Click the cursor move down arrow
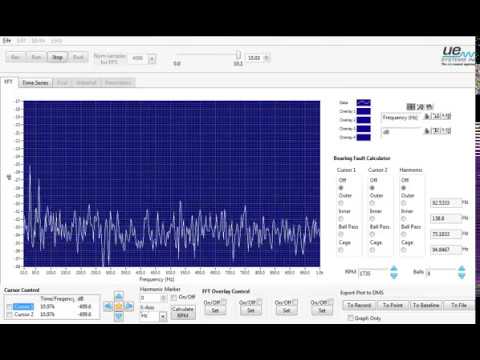480x360 pixels. pyautogui.click(x=119, y=317)
